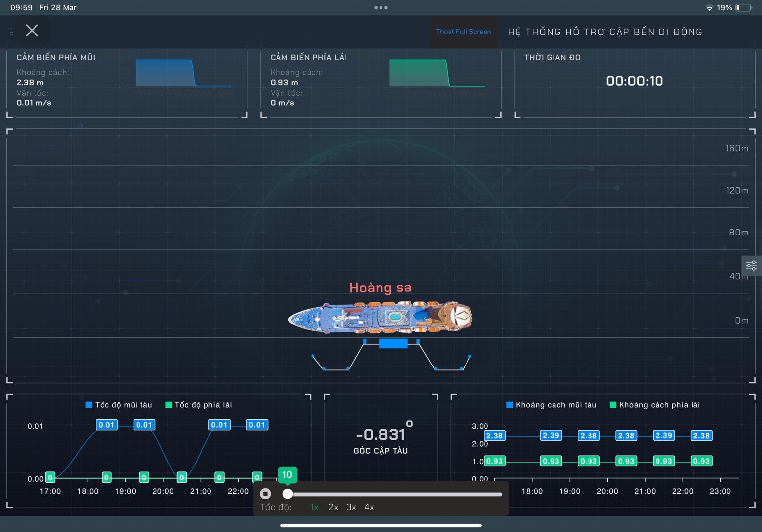Select 4x playback speed
Image resolution: width=762 pixels, height=532 pixels.
coord(369,507)
